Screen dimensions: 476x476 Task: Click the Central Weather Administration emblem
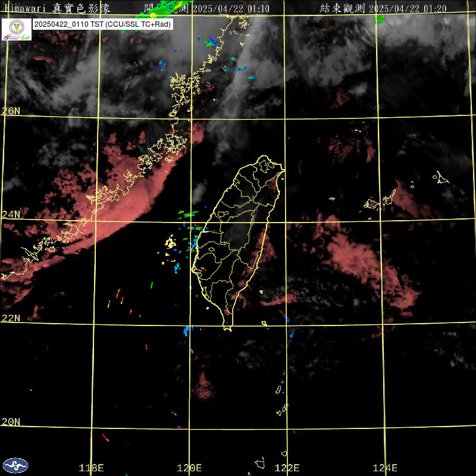(15, 465)
